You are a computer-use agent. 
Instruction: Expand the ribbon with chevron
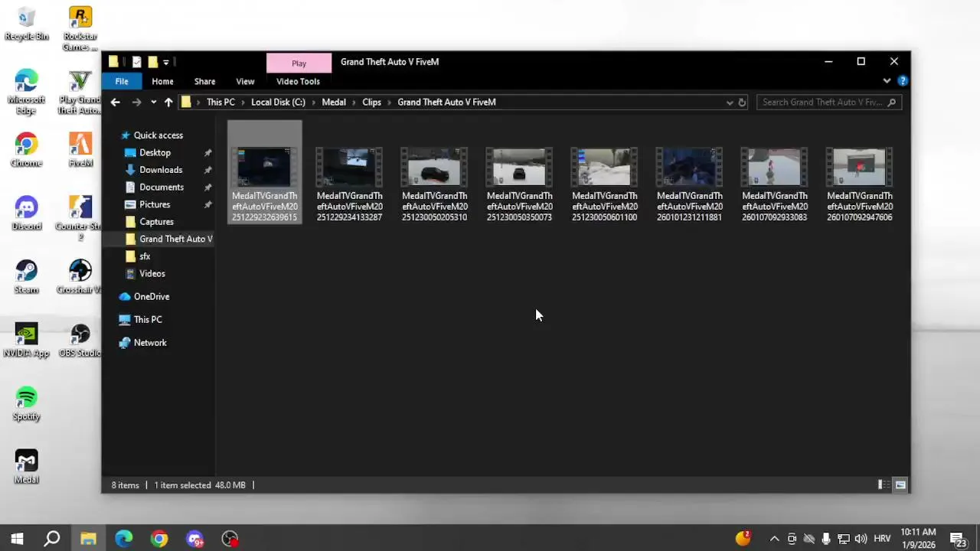887,81
